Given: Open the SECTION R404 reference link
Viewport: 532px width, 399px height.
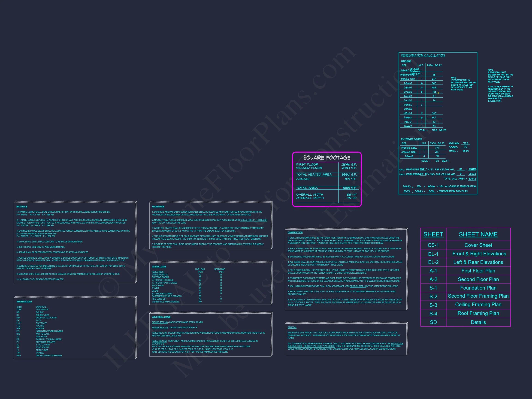Looking at the screenshot, I should click(x=173, y=215).
